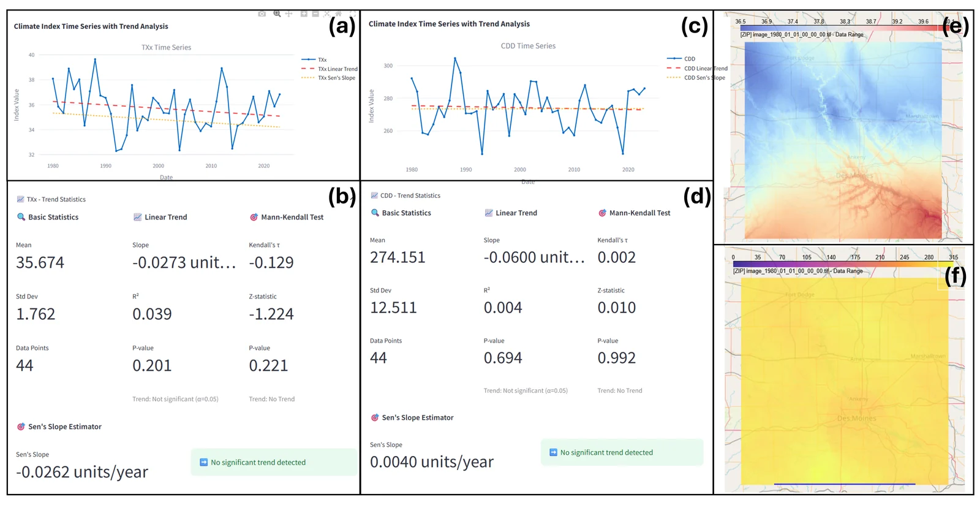Image resolution: width=980 pixels, height=505 pixels.
Task: Click the chart icon beside TXx - Trend Statistics
Action: (20, 199)
